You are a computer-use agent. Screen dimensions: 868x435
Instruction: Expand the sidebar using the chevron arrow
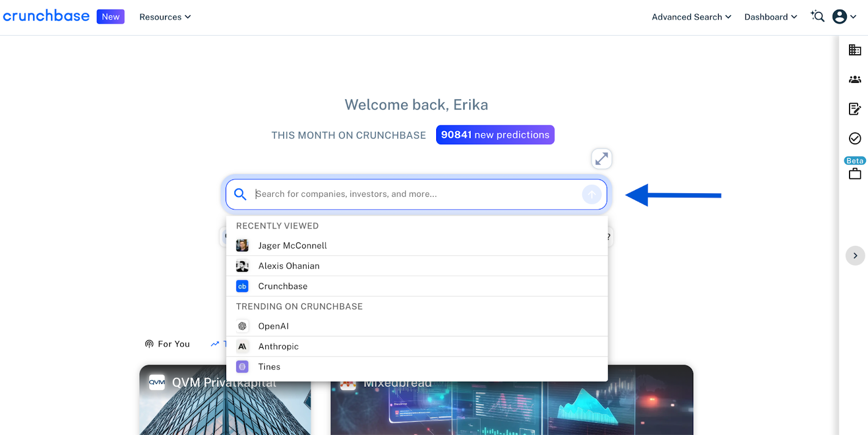[x=855, y=255]
